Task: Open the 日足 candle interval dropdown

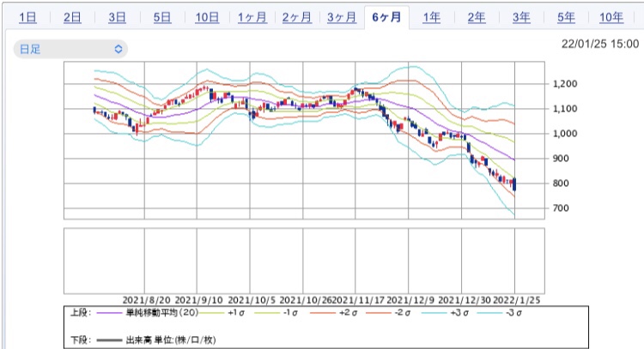Action: tap(70, 49)
